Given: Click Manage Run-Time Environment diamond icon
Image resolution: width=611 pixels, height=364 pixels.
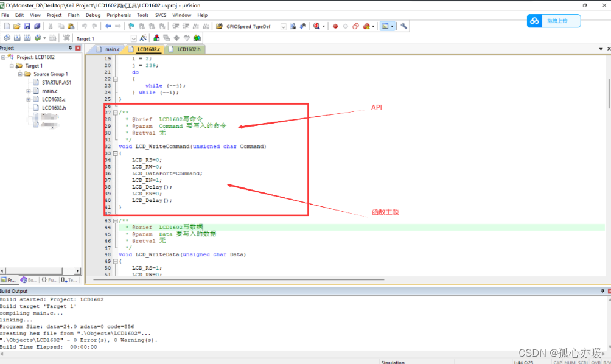Looking at the screenshot, I should click(x=176, y=38).
